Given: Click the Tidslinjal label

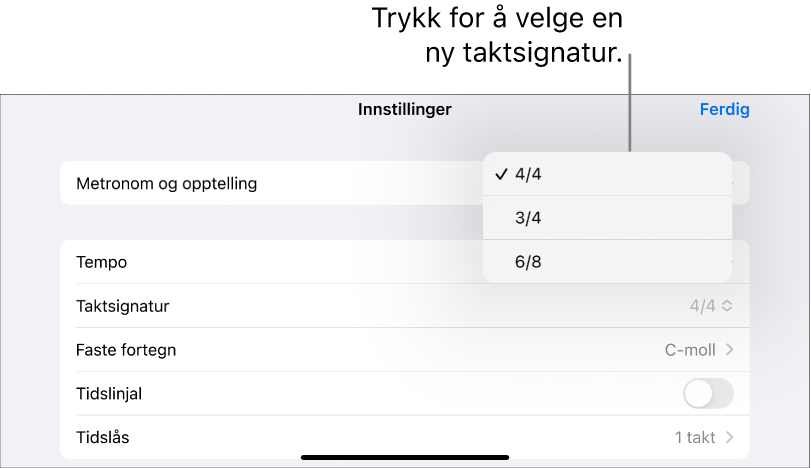Looking at the screenshot, I should tap(109, 394).
